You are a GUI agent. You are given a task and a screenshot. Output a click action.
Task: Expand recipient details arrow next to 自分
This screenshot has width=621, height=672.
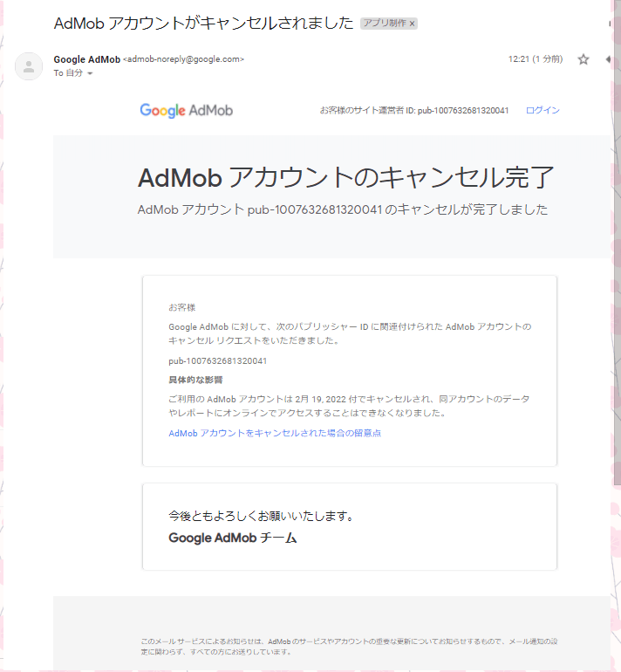[90, 74]
